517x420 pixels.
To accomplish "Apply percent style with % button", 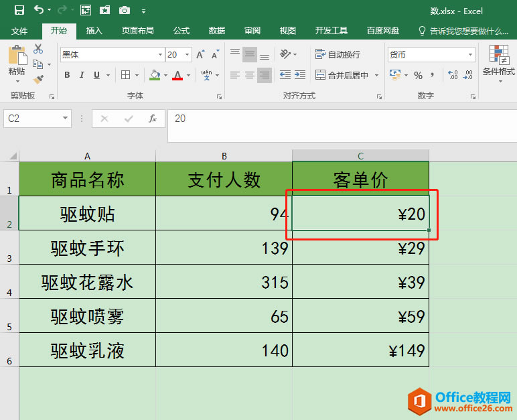I will tap(418, 75).
